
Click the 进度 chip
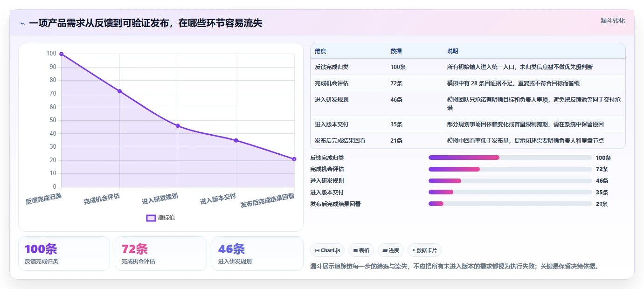391,250
